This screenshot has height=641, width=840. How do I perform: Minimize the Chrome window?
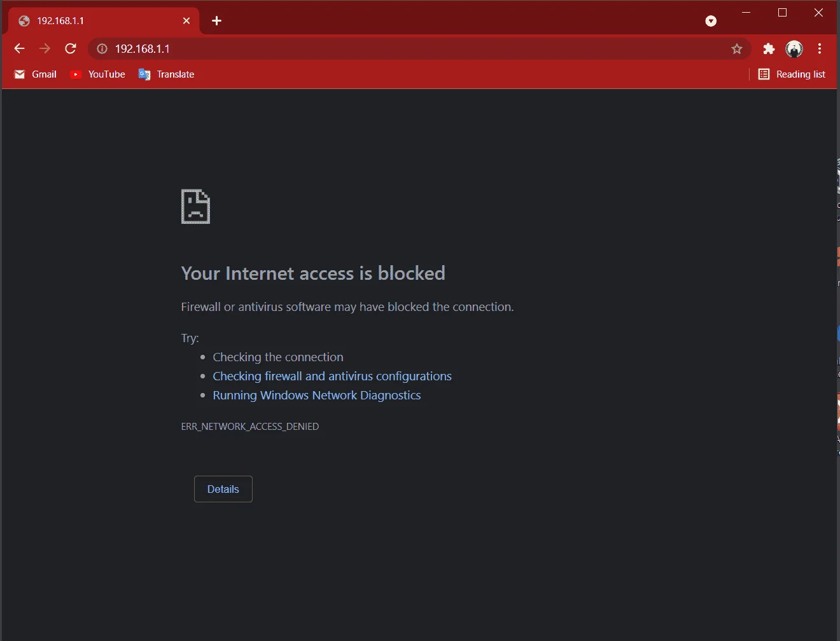pos(746,13)
